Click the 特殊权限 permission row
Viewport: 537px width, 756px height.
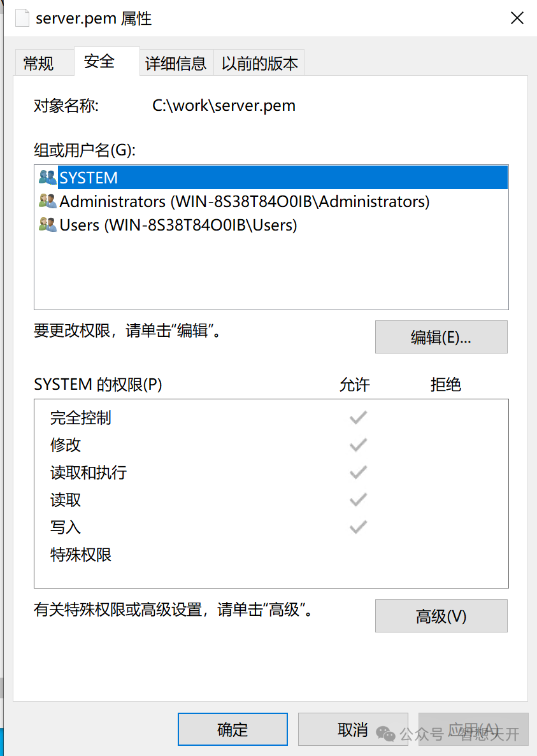81,555
